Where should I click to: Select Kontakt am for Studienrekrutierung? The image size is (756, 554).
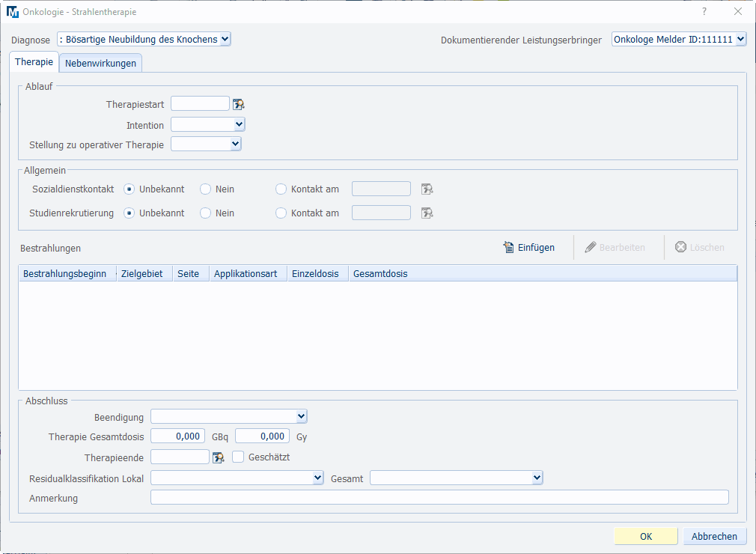pos(281,213)
